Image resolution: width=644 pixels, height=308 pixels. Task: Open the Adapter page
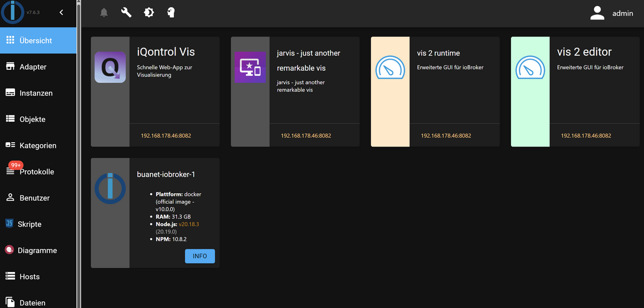pos(38,67)
